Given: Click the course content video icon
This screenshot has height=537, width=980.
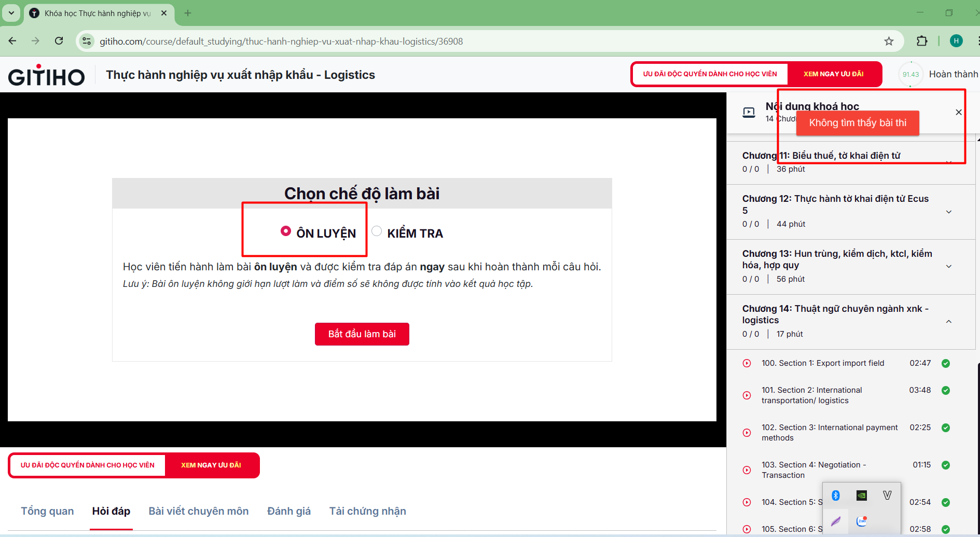Looking at the screenshot, I should (x=749, y=112).
